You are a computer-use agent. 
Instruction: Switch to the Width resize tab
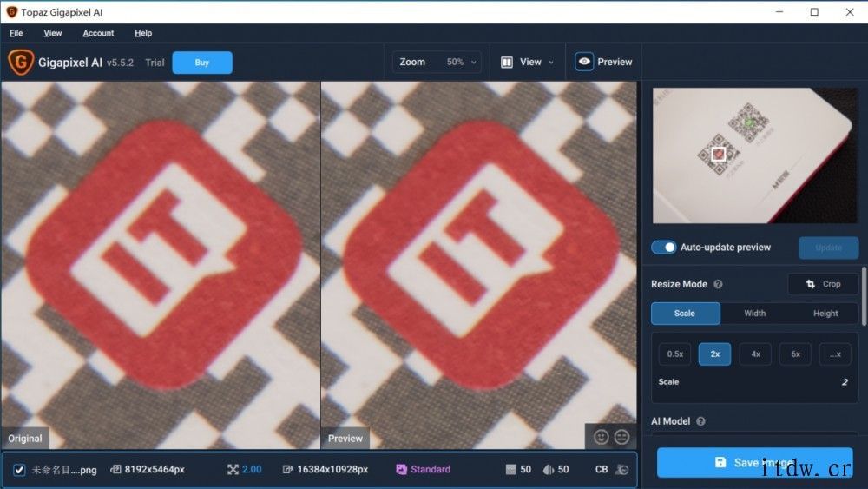pyautogui.click(x=754, y=314)
